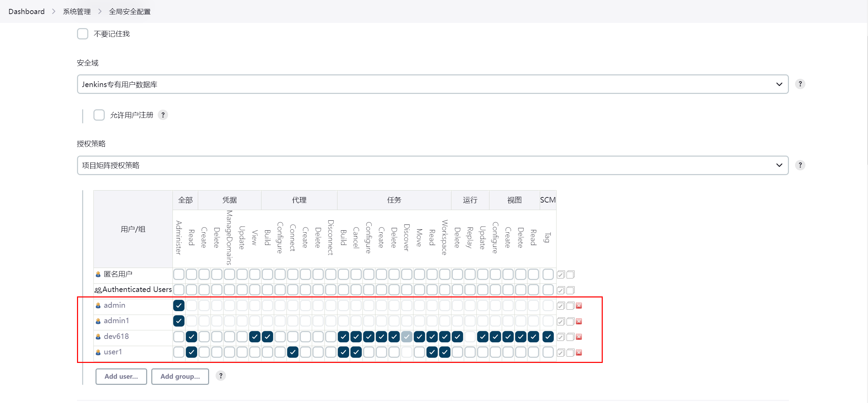Open help for 授权策略 dropdown

(x=800, y=165)
